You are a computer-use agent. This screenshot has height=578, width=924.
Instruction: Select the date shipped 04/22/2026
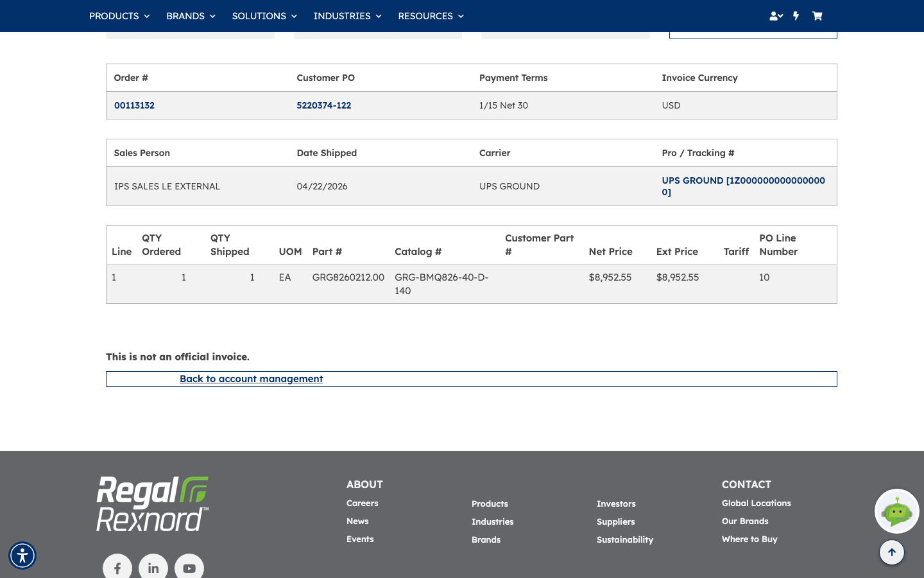(322, 186)
